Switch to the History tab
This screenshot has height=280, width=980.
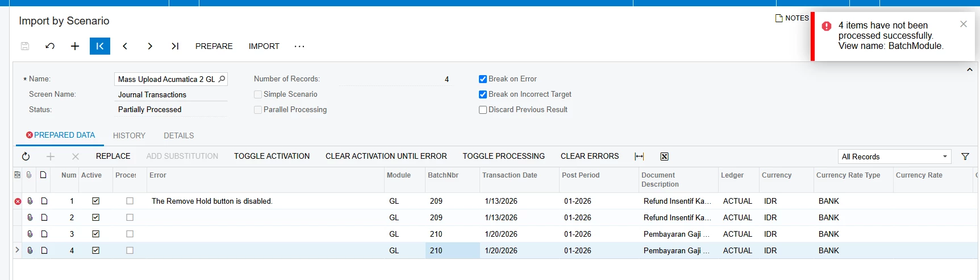(x=129, y=135)
